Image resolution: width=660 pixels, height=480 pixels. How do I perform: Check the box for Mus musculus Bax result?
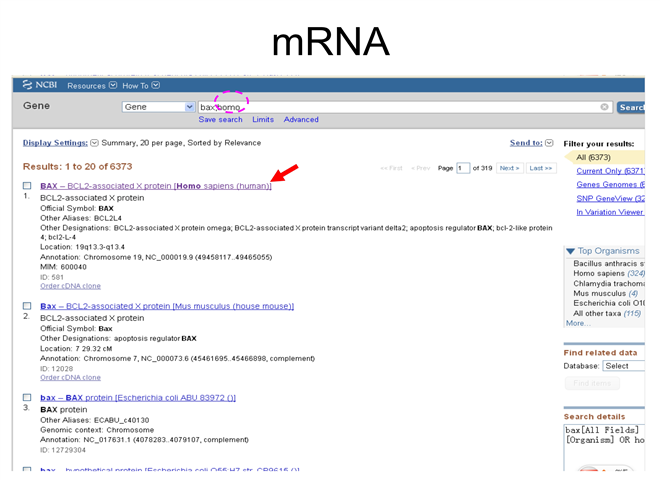click(x=27, y=306)
